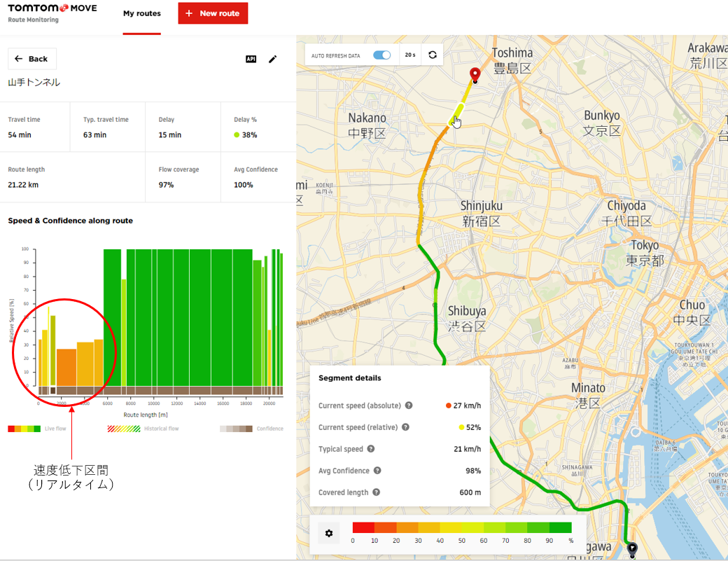Click the Typ. travel time value 63 min

(x=94, y=135)
